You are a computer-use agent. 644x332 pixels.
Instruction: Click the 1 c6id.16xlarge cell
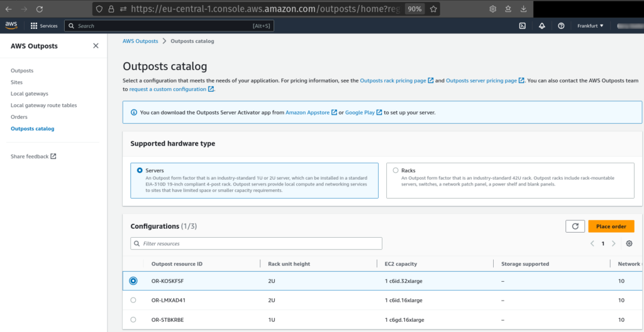tap(404, 301)
